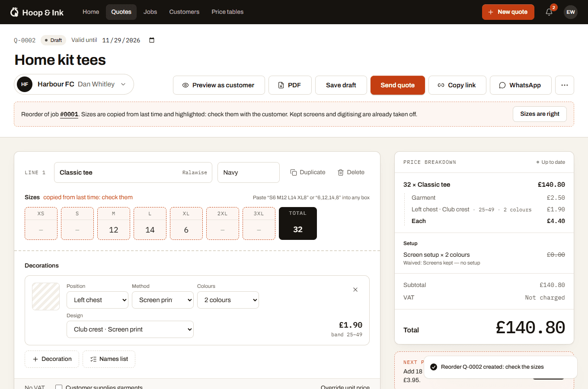Open the Customers nav tab
Screen dimensions: 588x389
(x=184, y=12)
